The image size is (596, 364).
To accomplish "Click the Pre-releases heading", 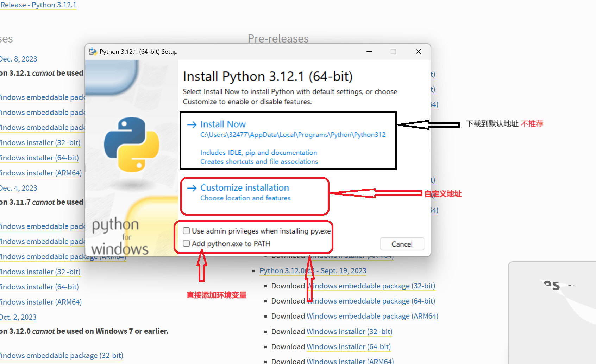I will point(278,39).
